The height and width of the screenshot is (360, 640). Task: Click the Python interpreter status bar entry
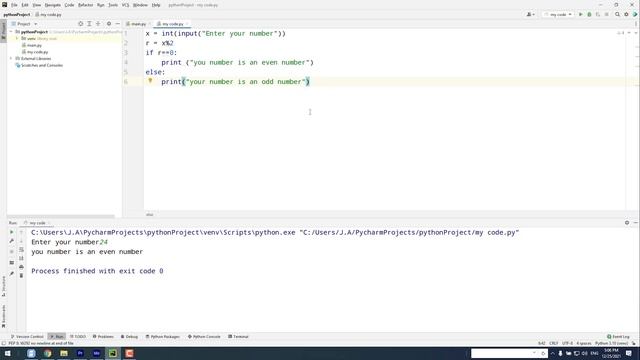click(611, 343)
